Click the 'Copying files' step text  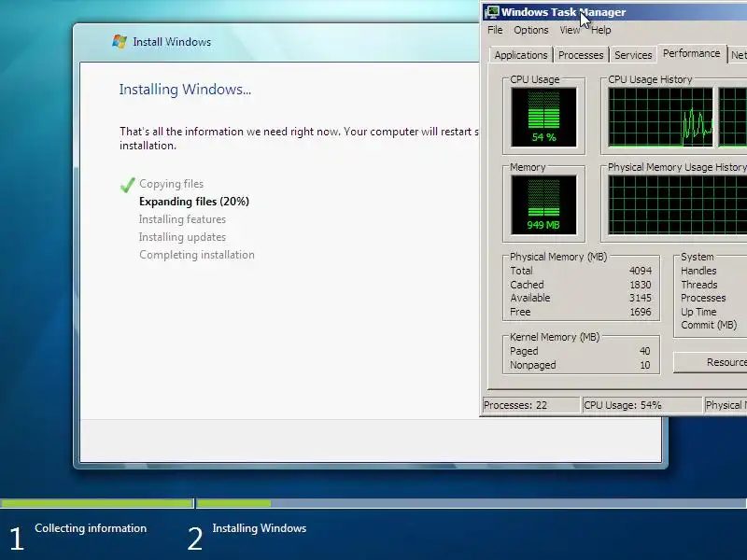[x=171, y=184]
